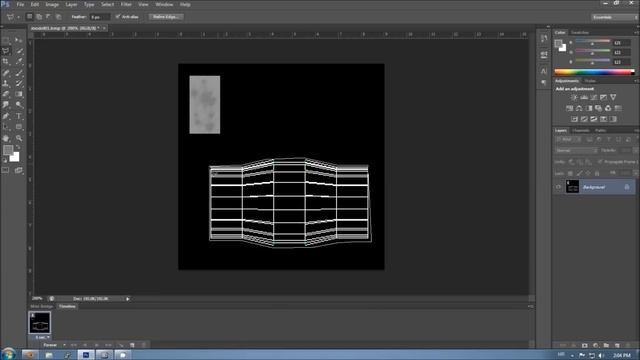Add a Levels adjustment
The image size is (640, 360).
click(584, 97)
